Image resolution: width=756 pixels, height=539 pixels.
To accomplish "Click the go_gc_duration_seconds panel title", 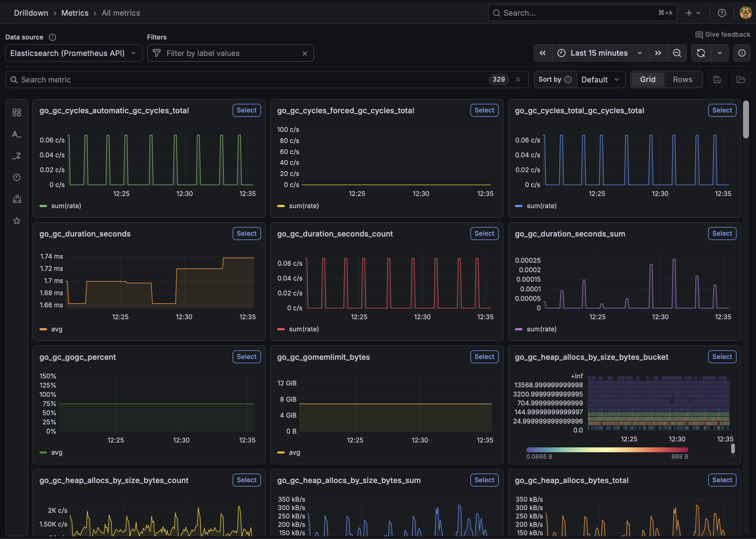I will (x=85, y=234).
